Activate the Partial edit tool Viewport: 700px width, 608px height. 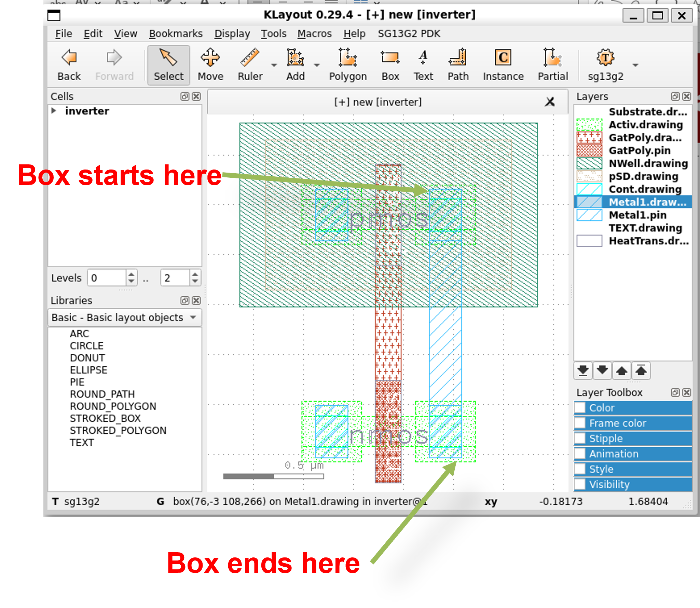pyautogui.click(x=552, y=65)
